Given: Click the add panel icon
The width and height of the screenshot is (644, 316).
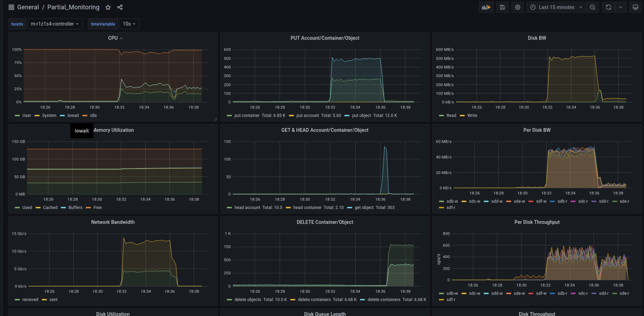Looking at the screenshot, I should click(x=486, y=7).
